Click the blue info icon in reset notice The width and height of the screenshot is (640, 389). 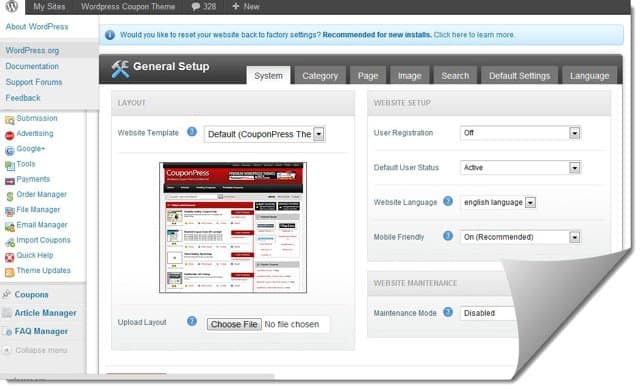coord(110,35)
